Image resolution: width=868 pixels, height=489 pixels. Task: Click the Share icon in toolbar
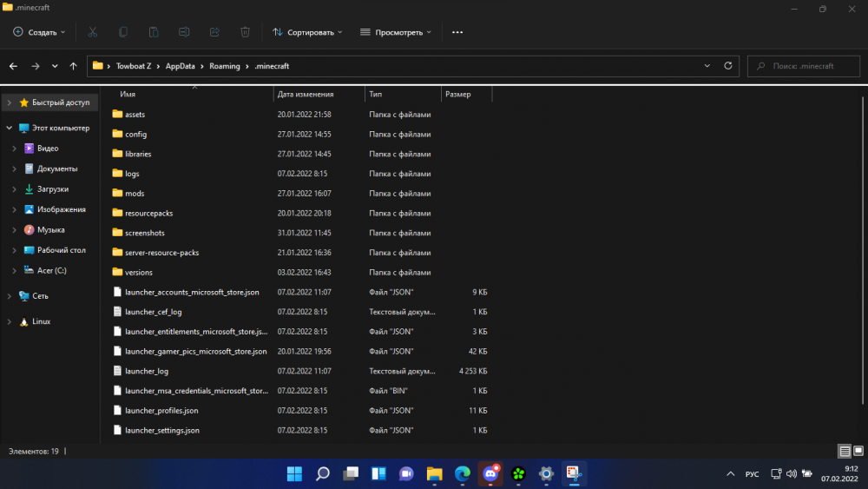point(214,32)
